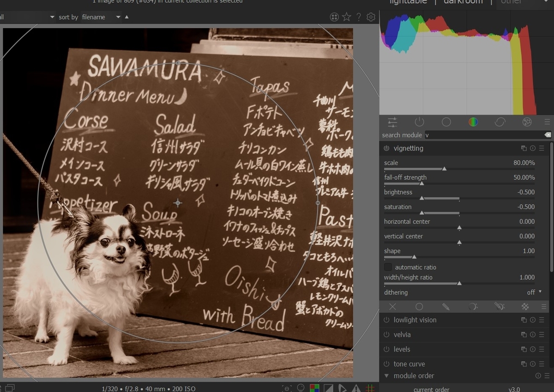Select drawn mask pencil icon
The height and width of the screenshot is (392, 554).
click(x=446, y=307)
